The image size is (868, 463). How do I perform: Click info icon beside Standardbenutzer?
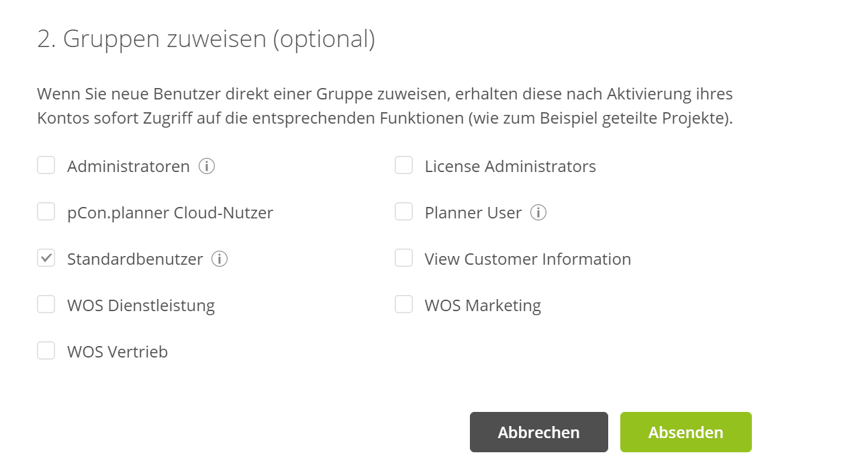[220, 259]
